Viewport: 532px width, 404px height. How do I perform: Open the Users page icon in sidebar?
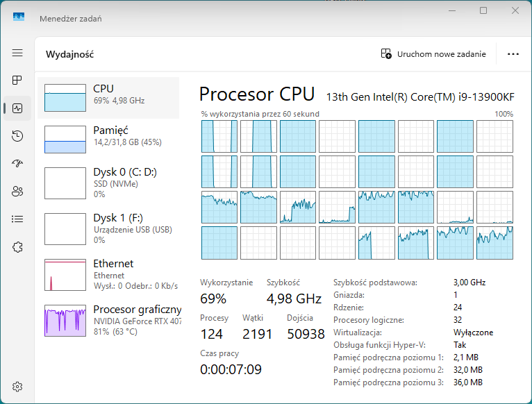tap(17, 192)
